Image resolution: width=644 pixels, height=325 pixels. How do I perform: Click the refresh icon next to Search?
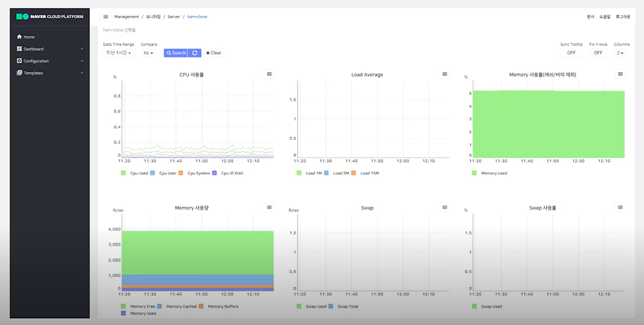[x=194, y=53]
